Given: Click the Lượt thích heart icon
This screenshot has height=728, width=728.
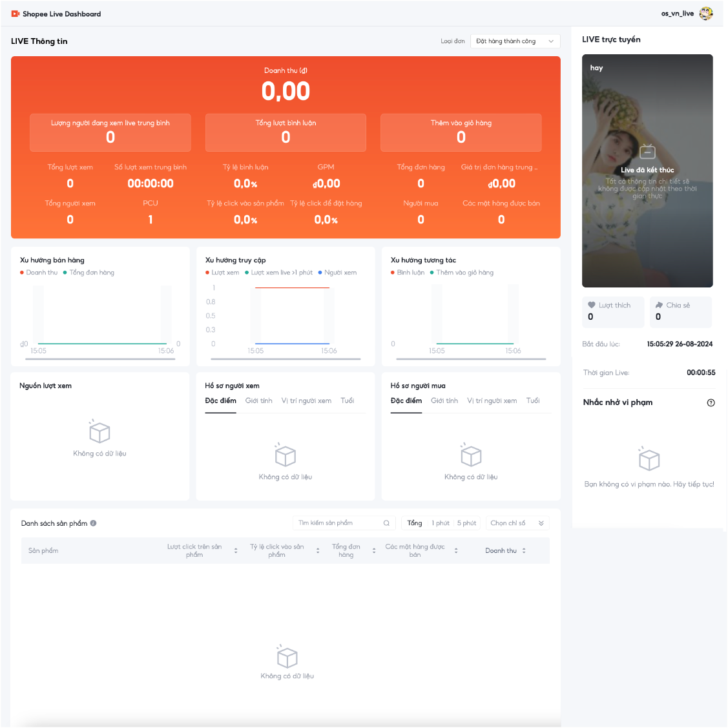Looking at the screenshot, I should [x=592, y=305].
